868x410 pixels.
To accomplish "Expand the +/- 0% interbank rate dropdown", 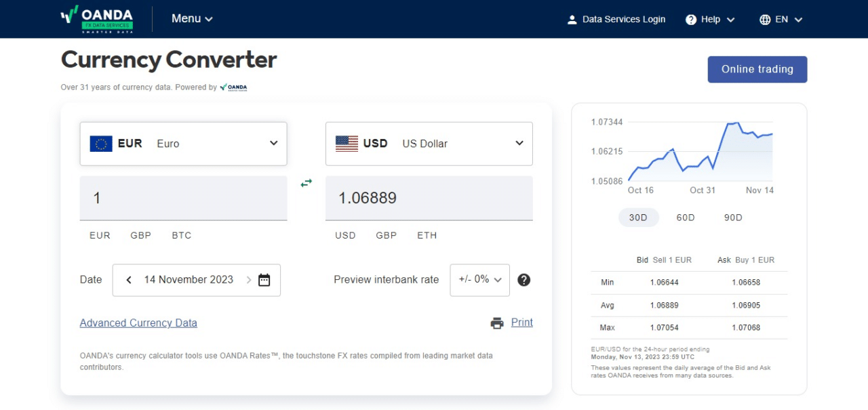I will 480,280.
